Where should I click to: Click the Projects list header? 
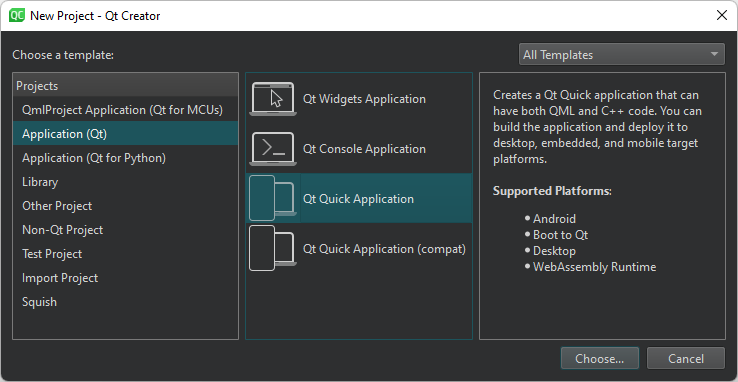[x=125, y=86]
